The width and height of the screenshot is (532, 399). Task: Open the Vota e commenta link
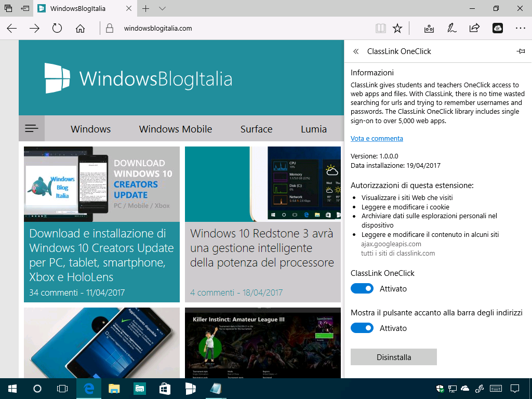(377, 138)
